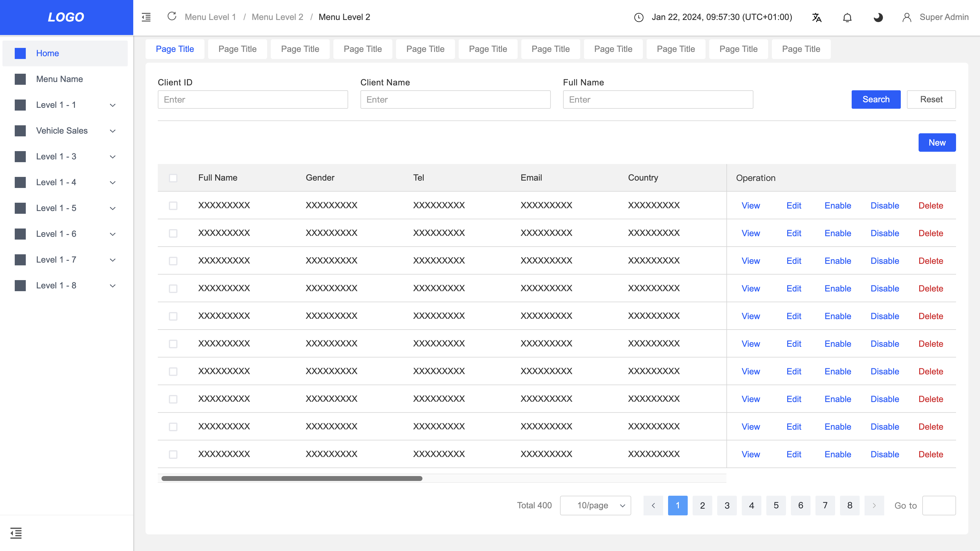Click the Reset button
This screenshot has width=980, height=551.
(x=931, y=99)
